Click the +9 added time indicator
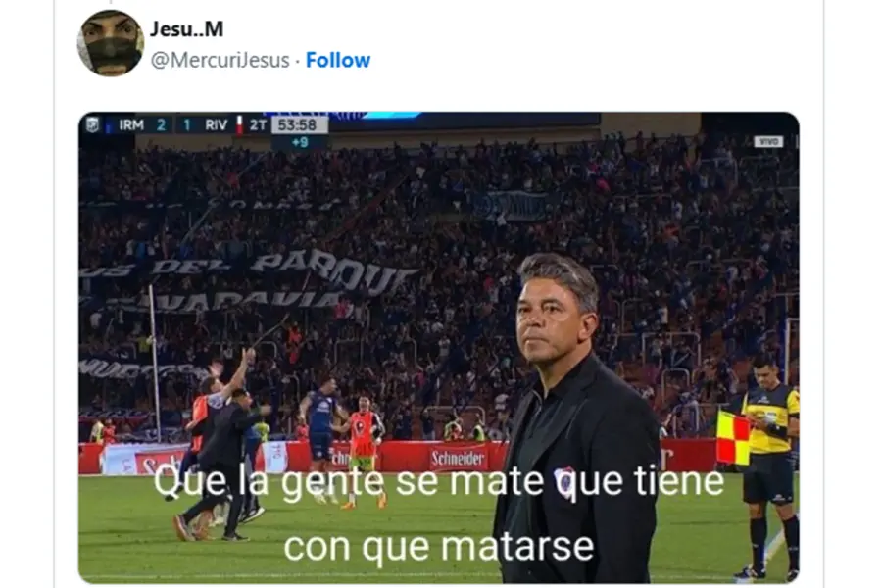 click(x=300, y=142)
